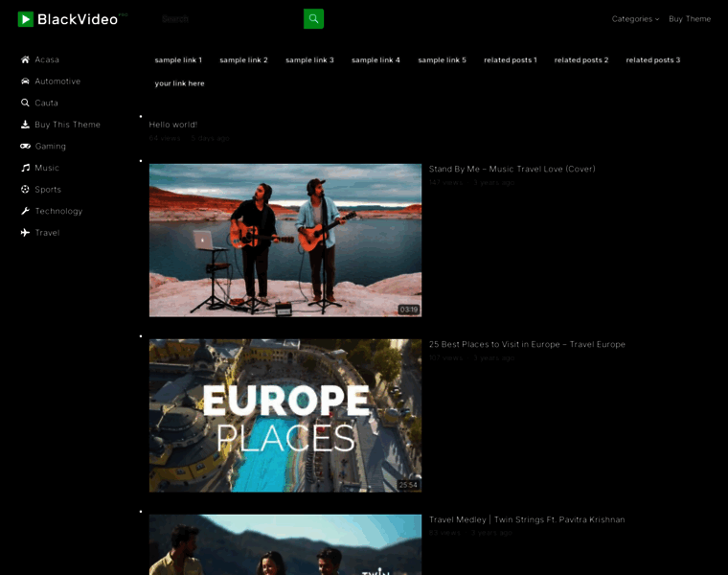
Task: Click the Sports ball icon
Action: click(25, 189)
